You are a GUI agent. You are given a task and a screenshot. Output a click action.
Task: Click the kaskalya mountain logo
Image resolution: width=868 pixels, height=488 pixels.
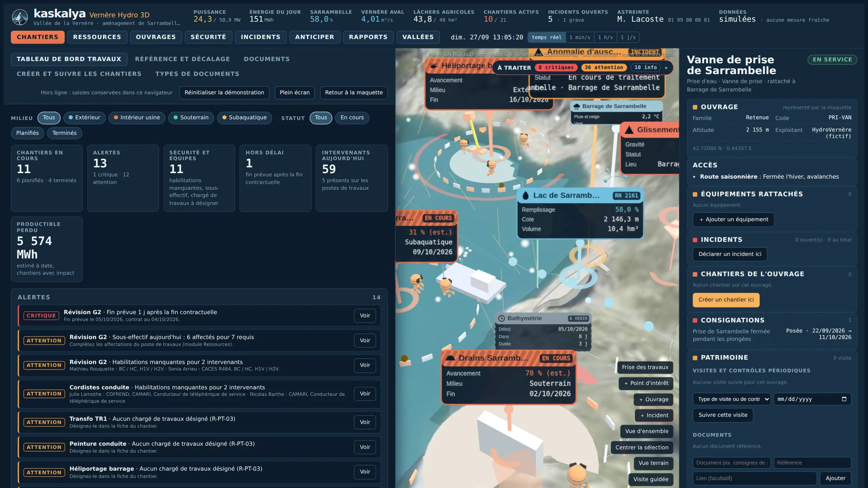[x=20, y=17]
